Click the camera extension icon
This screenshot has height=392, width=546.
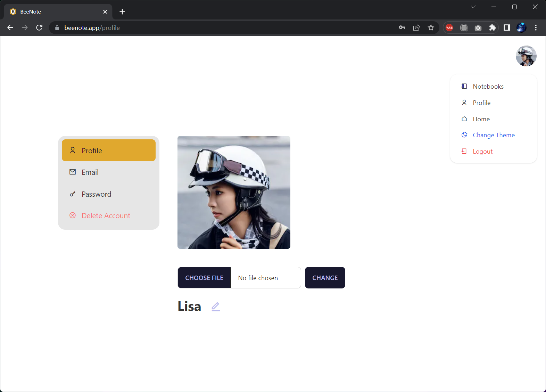click(x=478, y=27)
